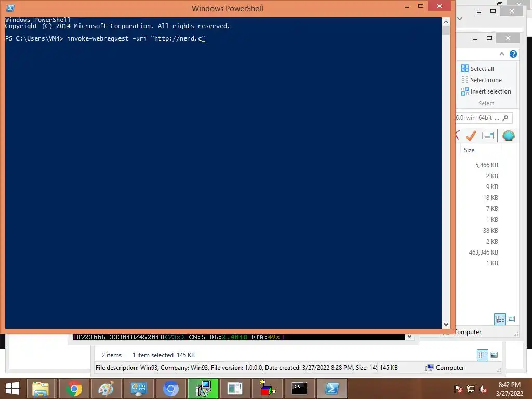Switch to details view in the upper Explorer
Image resolution: width=532 pixels, height=399 pixels.
[x=499, y=319]
